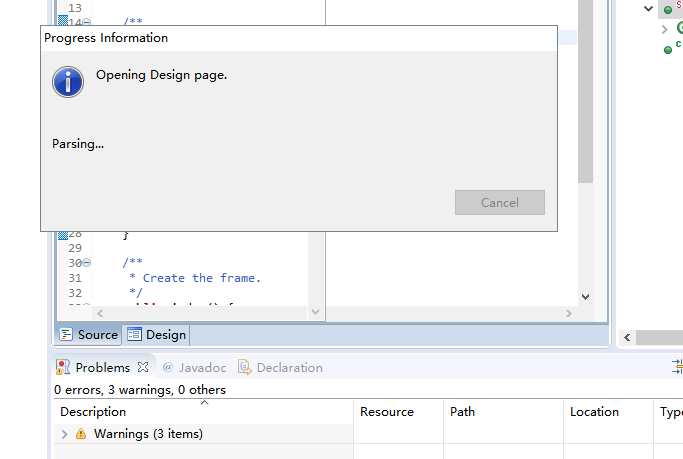This screenshot has width=683, height=459.
Task: Expand the collapsed outline tree child node
Action: (x=664, y=29)
